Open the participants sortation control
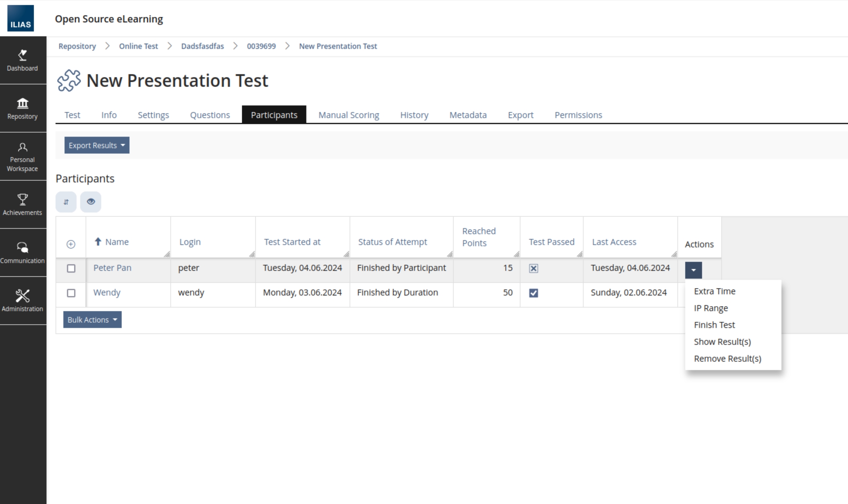The height and width of the screenshot is (504, 848). (x=66, y=202)
